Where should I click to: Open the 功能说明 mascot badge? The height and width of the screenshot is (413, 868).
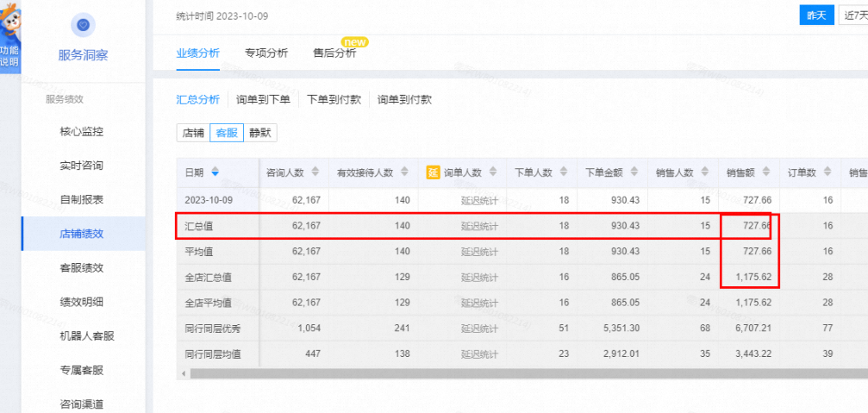[10, 36]
